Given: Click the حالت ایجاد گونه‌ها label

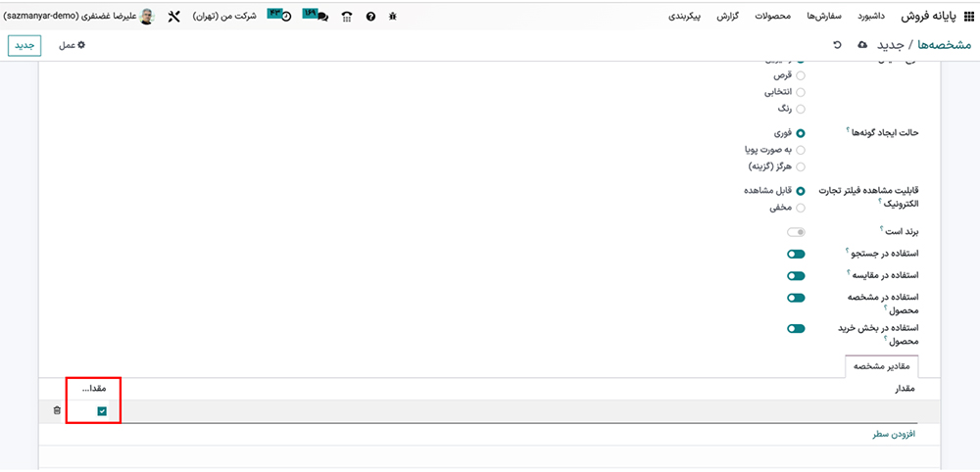Looking at the screenshot, I should (883, 132).
